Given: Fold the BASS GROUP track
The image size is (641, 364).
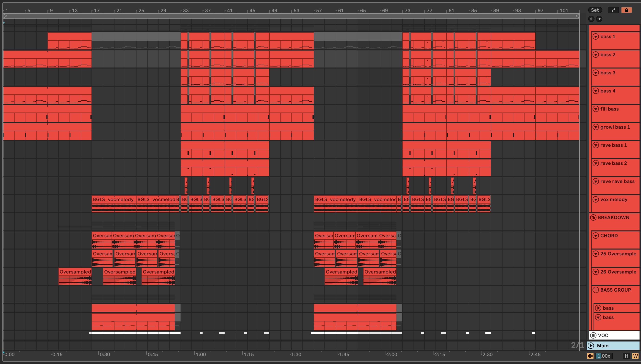Looking at the screenshot, I should click(x=596, y=290).
